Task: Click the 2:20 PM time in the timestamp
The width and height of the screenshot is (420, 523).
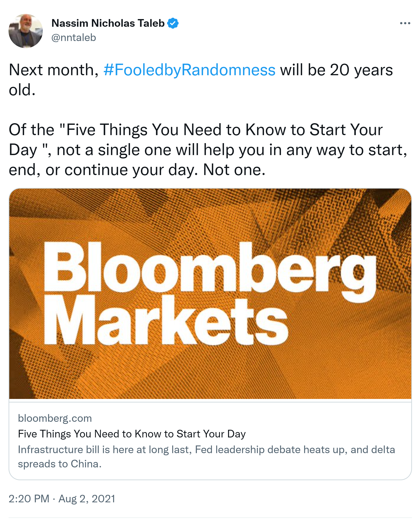Action: pos(29,499)
